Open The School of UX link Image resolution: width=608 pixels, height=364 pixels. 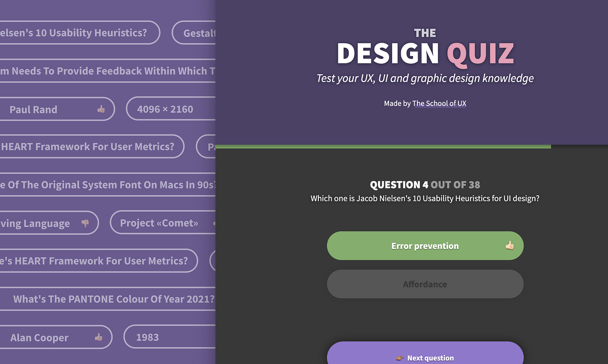click(x=439, y=103)
